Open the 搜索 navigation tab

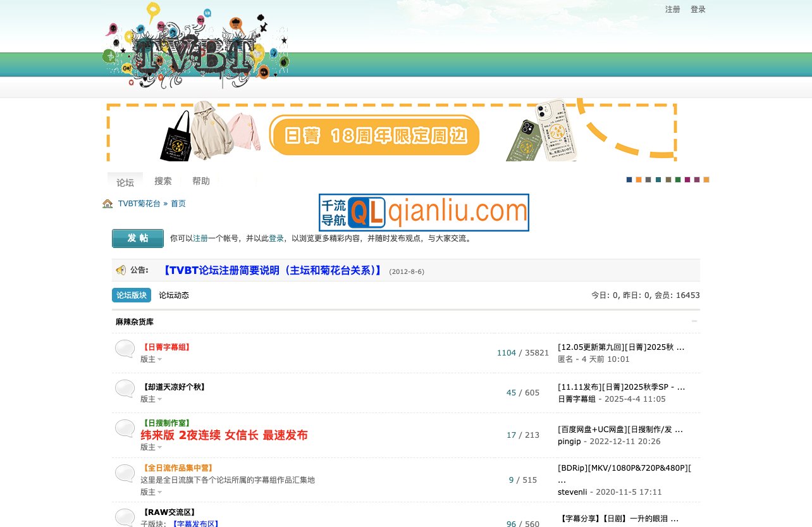tap(163, 181)
